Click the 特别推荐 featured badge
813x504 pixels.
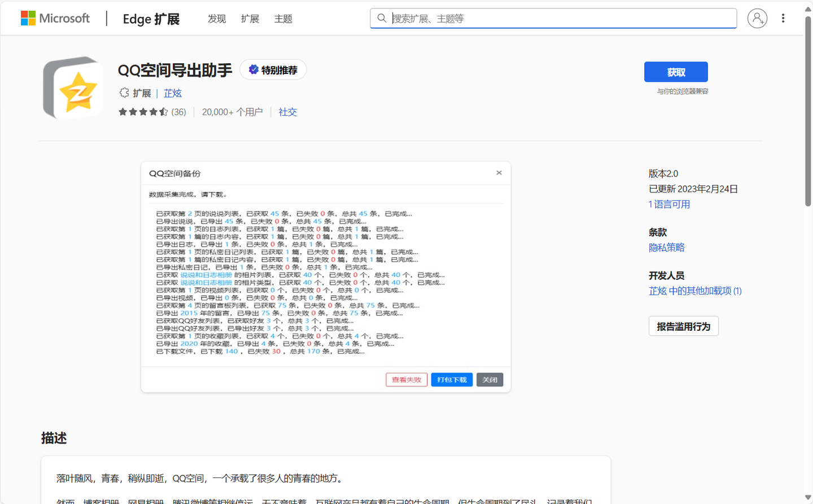273,69
